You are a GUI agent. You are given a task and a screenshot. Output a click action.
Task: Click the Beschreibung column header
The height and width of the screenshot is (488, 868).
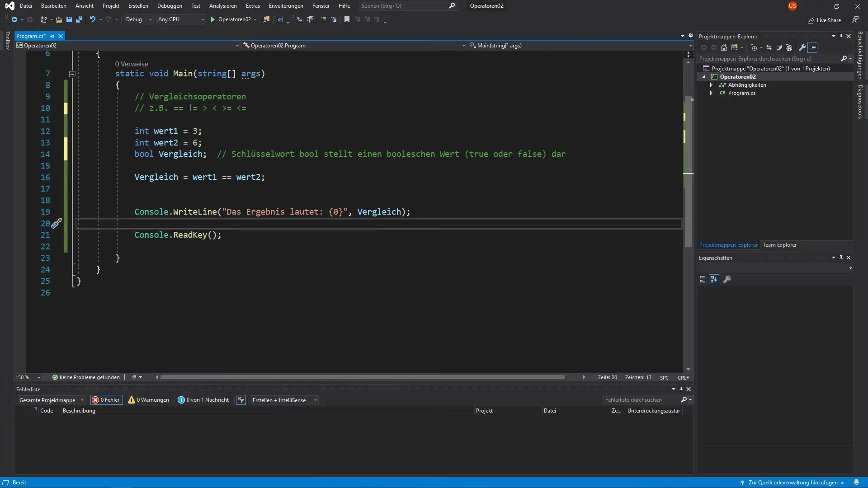tap(79, 411)
